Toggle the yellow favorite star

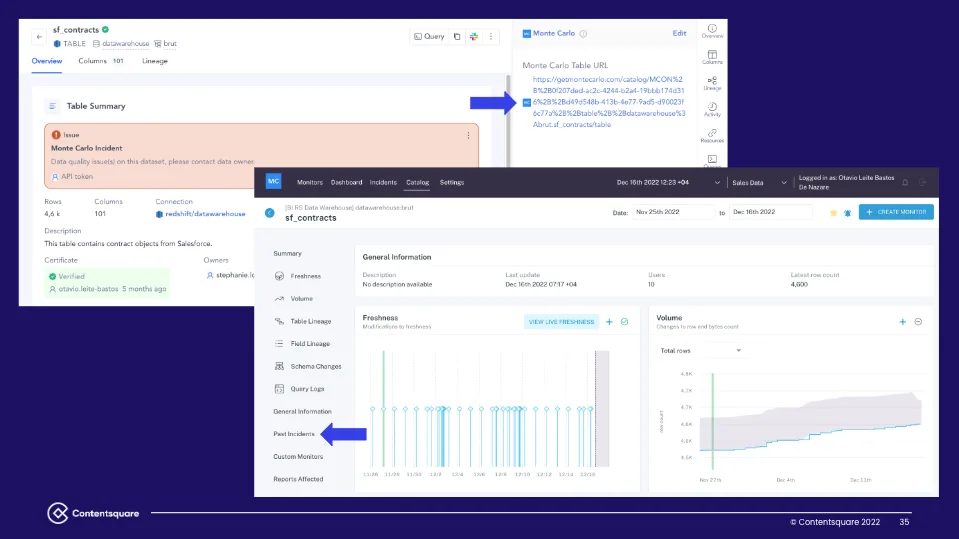[833, 213]
